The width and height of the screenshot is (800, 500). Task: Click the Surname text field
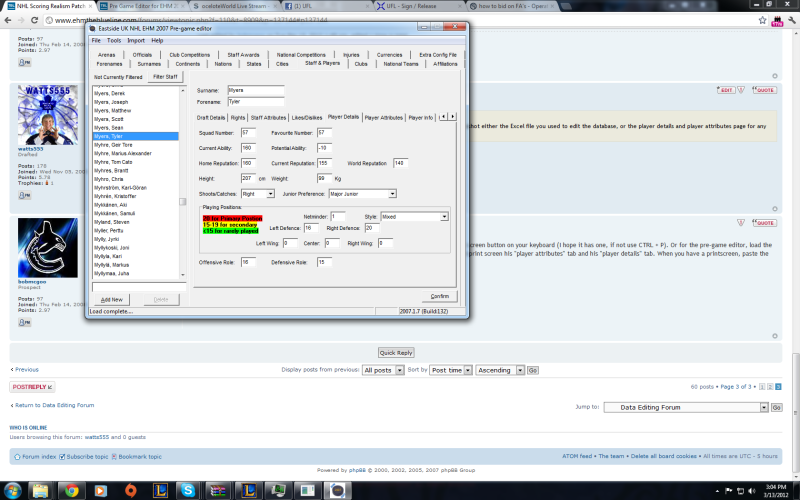tap(256, 90)
